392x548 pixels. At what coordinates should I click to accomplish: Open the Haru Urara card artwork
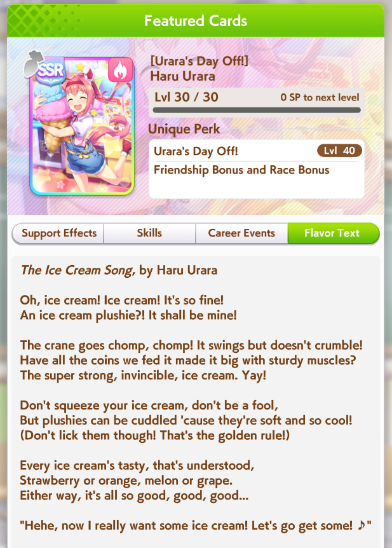coord(82,127)
